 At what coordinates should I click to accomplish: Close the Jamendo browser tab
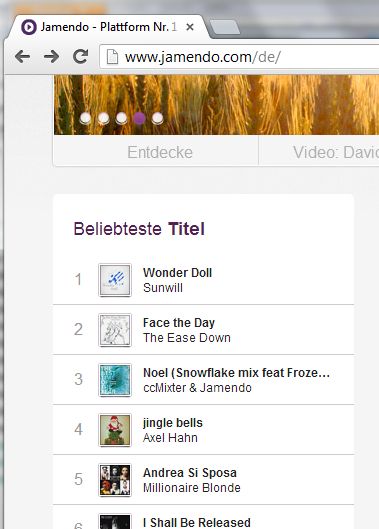pyautogui.click(x=190, y=27)
